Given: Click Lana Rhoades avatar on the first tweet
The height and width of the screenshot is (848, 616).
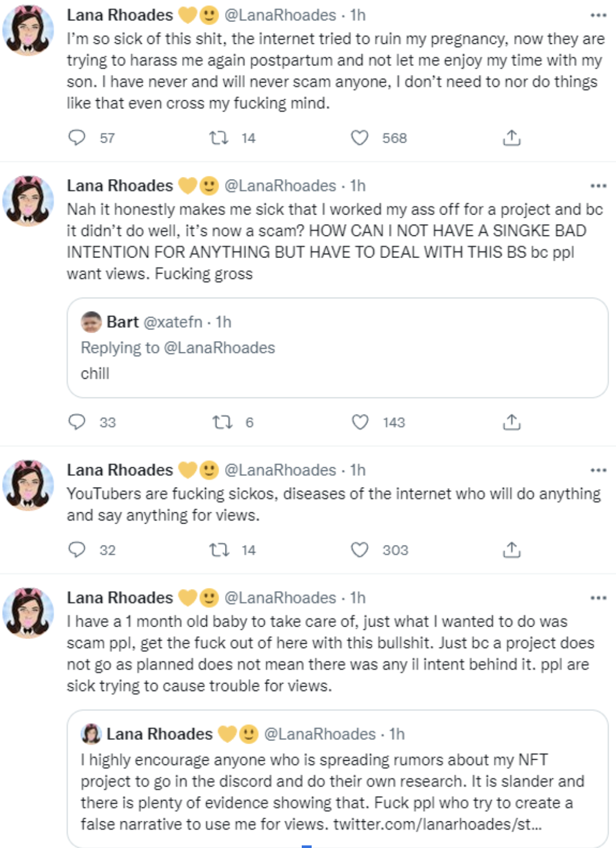Looking at the screenshot, I should click(28, 30).
